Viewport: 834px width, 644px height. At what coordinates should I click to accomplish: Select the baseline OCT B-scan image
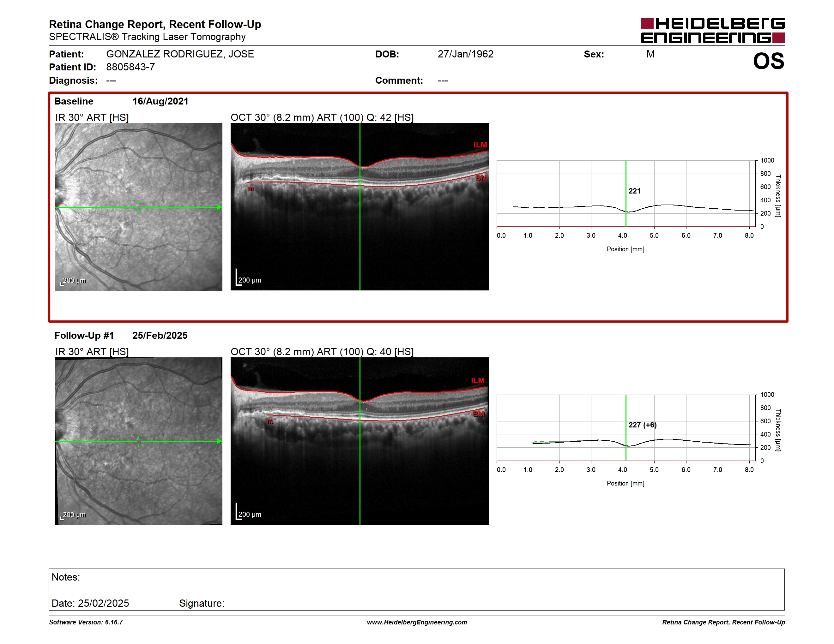click(360, 207)
